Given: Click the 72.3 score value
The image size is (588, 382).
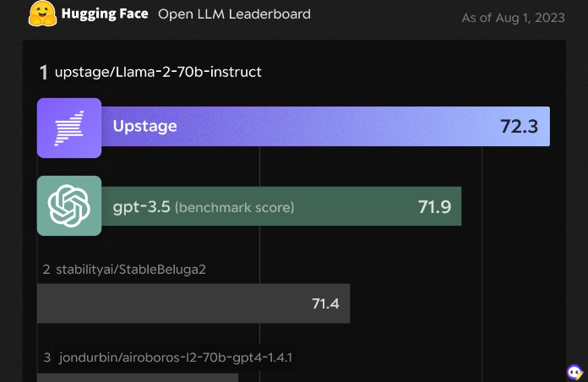Looking at the screenshot, I should [519, 127].
